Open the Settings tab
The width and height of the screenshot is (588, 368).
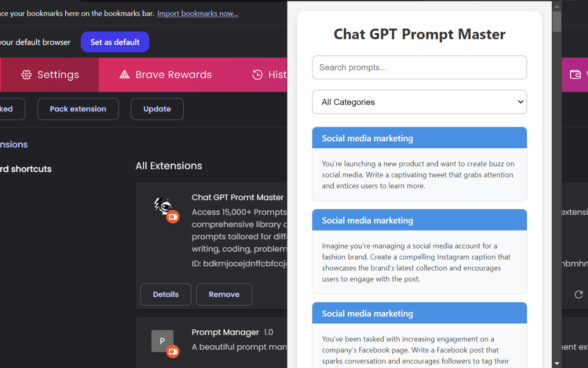pos(50,75)
